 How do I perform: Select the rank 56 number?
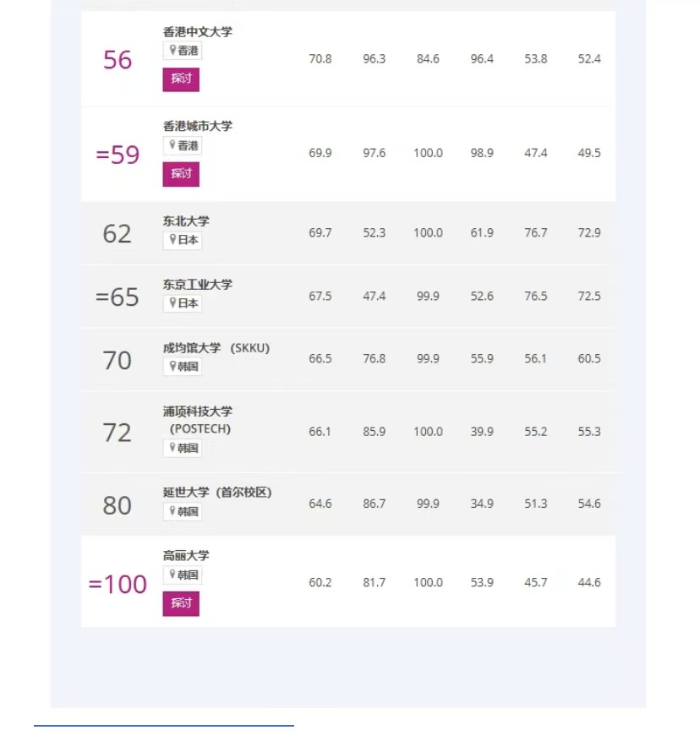click(x=118, y=60)
